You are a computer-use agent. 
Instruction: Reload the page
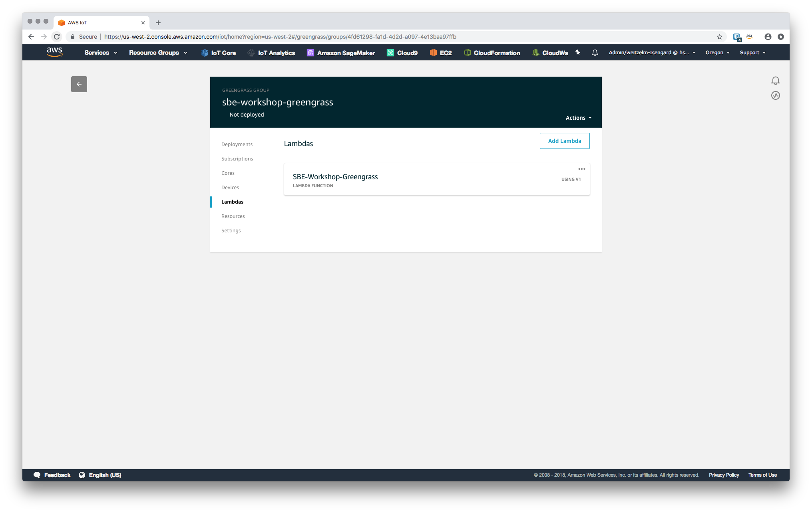57,37
